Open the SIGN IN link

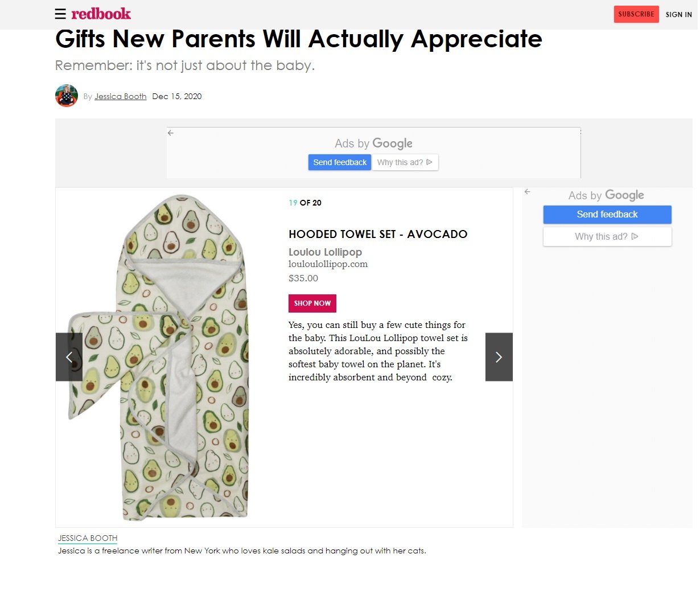point(678,15)
